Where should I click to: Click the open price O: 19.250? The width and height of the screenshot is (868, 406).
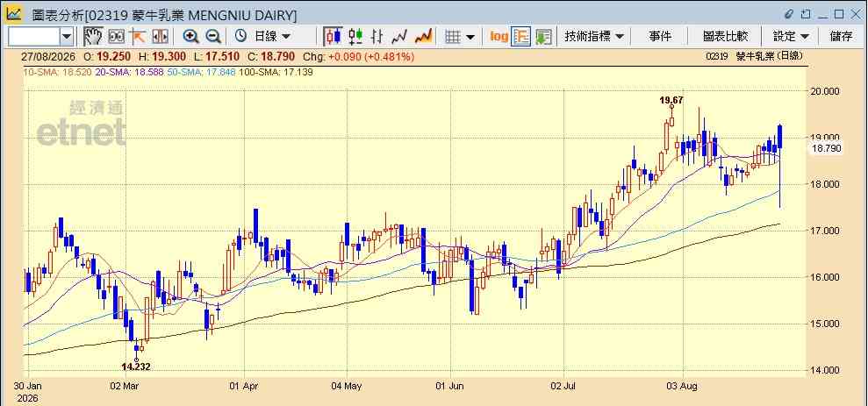click(105, 56)
